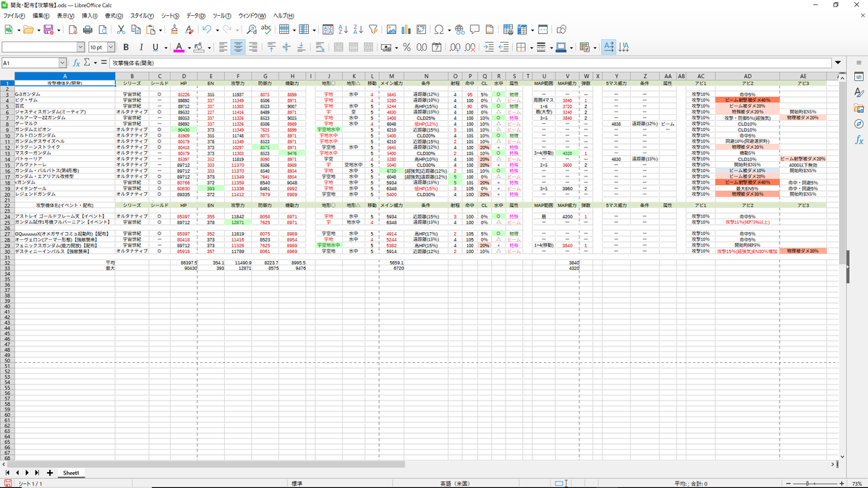The width and height of the screenshot is (868, 488).
Task: Open the データ(D) menu
Action: 195,15
